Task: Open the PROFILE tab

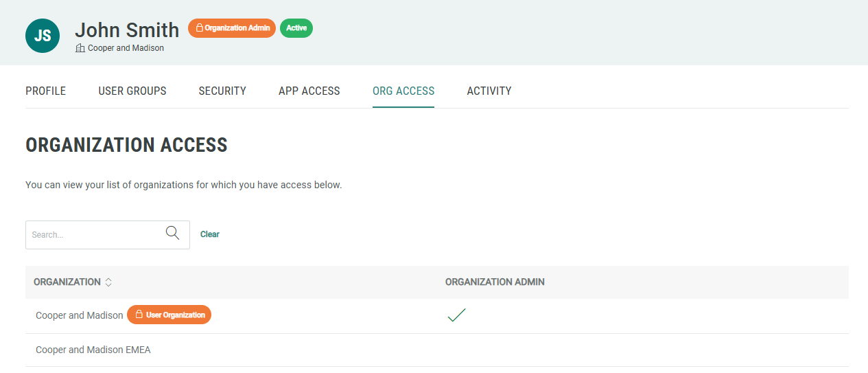Action: 45,91
